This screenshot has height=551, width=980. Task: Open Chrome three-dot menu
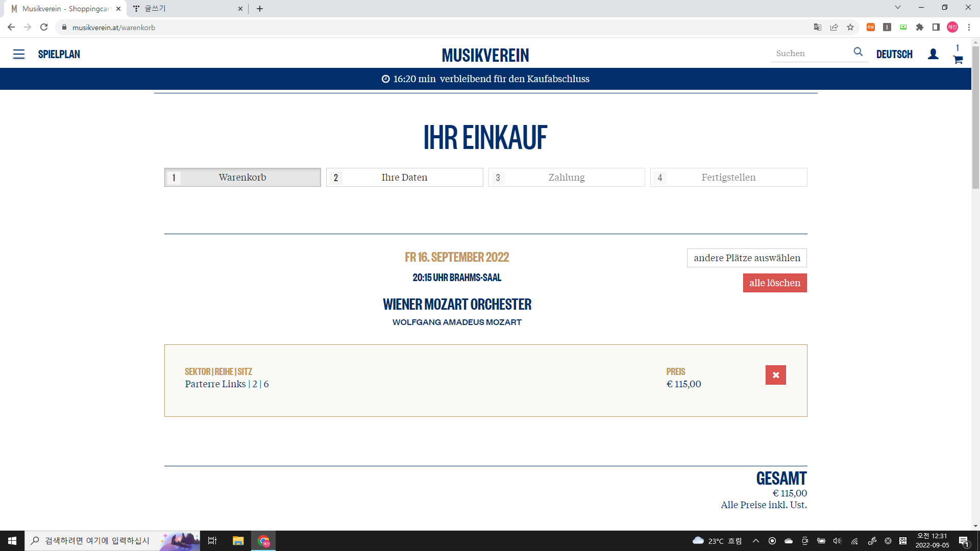[969, 27]
